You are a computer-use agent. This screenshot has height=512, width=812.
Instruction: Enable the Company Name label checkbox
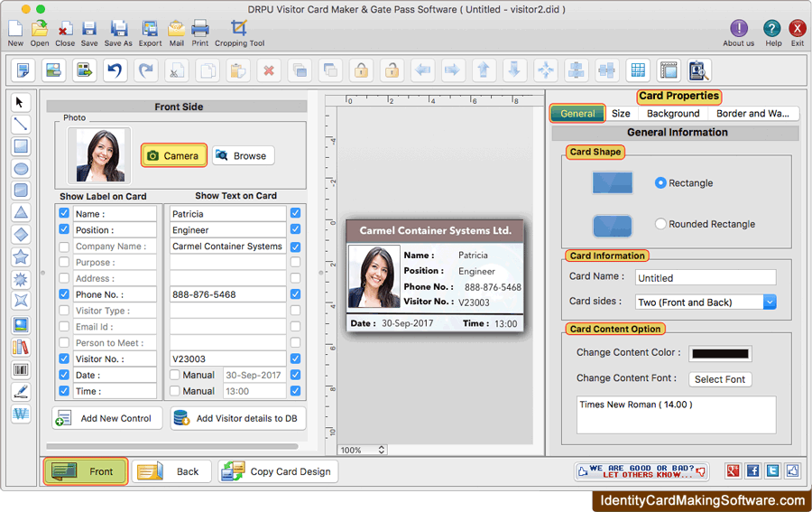(x=64, y=247)
